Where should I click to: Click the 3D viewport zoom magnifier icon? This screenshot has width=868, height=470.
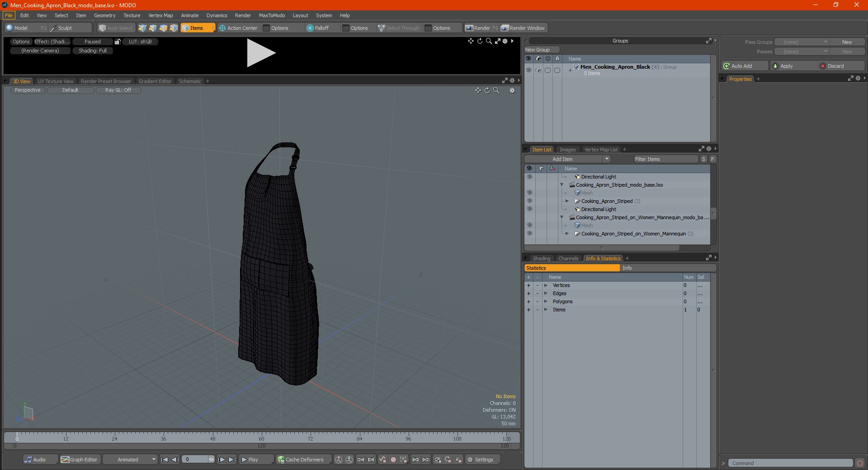click(496, 90)
